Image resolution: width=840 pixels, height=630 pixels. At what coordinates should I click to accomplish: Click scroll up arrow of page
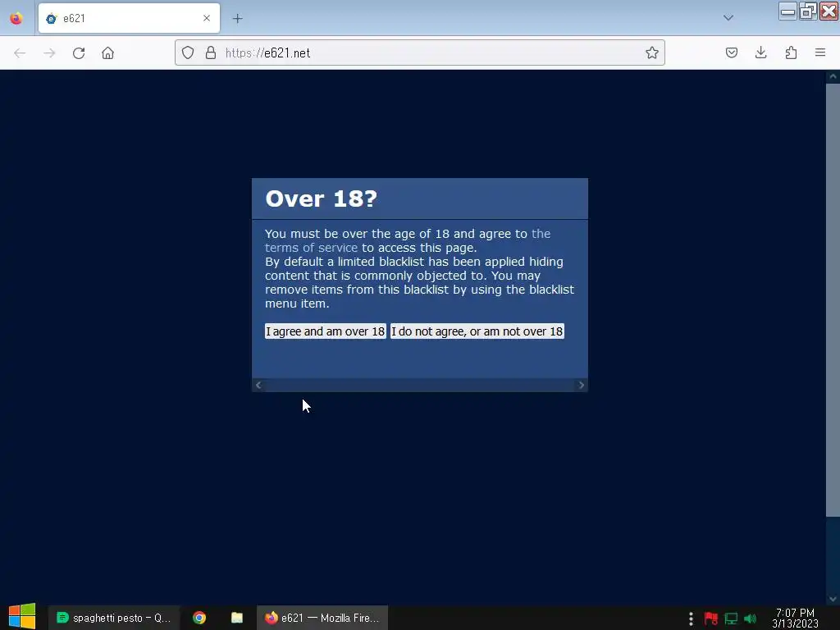click(x=833, y=76)
